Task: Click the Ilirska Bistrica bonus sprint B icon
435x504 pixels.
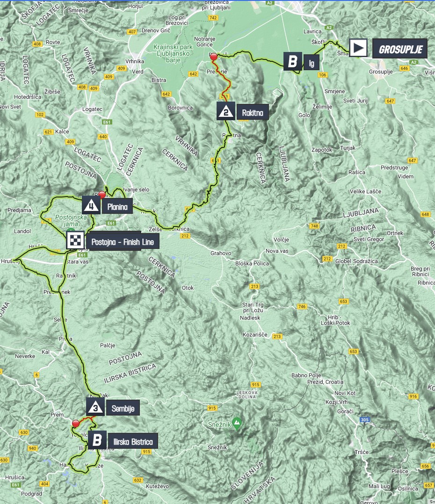Action: tap(97, 440)
